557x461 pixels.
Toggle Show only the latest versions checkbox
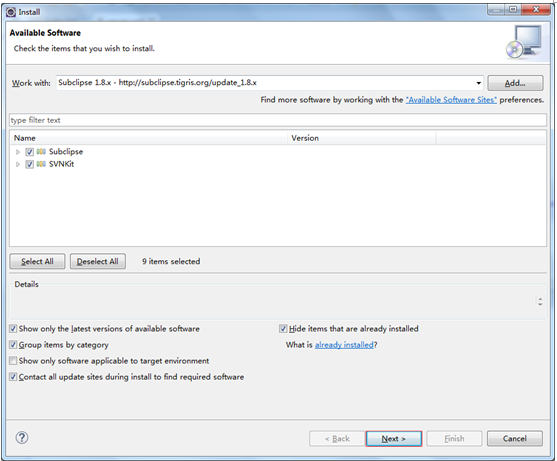pos(13,329)
